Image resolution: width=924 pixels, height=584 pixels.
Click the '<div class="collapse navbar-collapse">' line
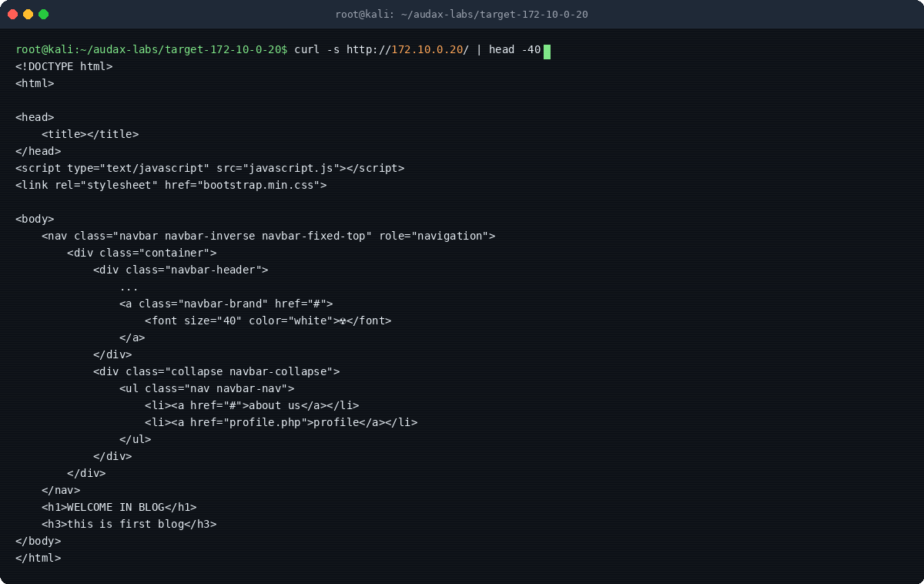point(216,371)
